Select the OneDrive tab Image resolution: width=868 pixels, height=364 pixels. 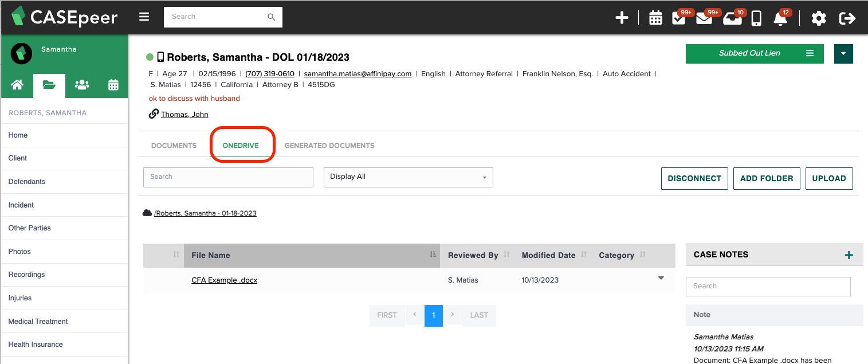pos(241,146)
